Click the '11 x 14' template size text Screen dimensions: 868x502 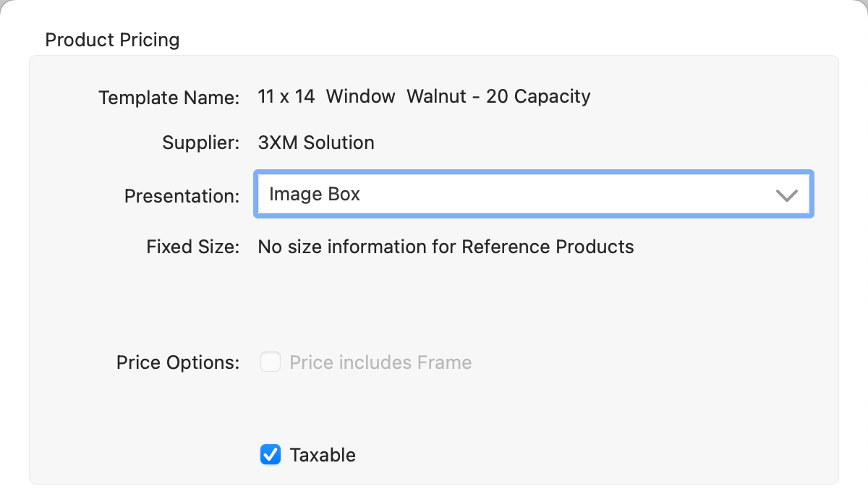coord(286,96)
